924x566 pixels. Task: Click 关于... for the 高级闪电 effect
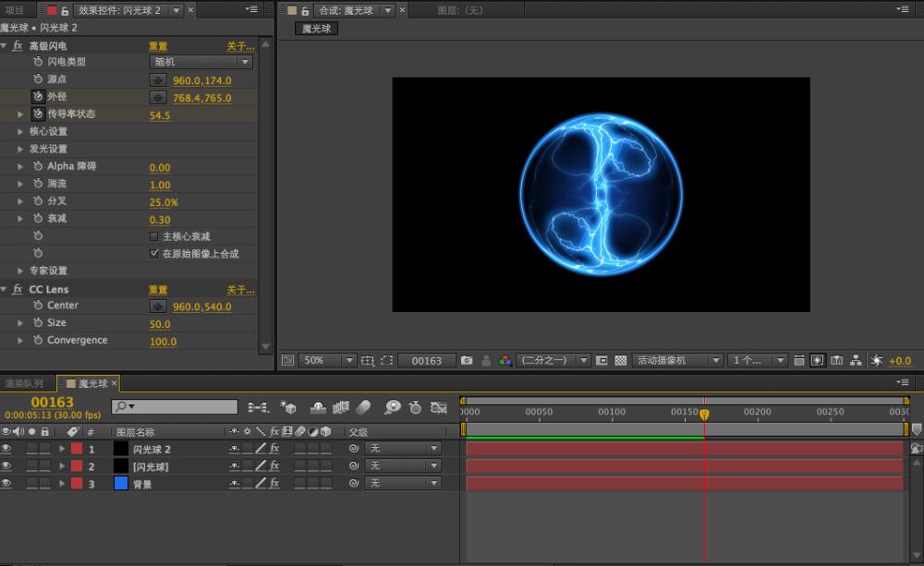(x=240, y=46)
